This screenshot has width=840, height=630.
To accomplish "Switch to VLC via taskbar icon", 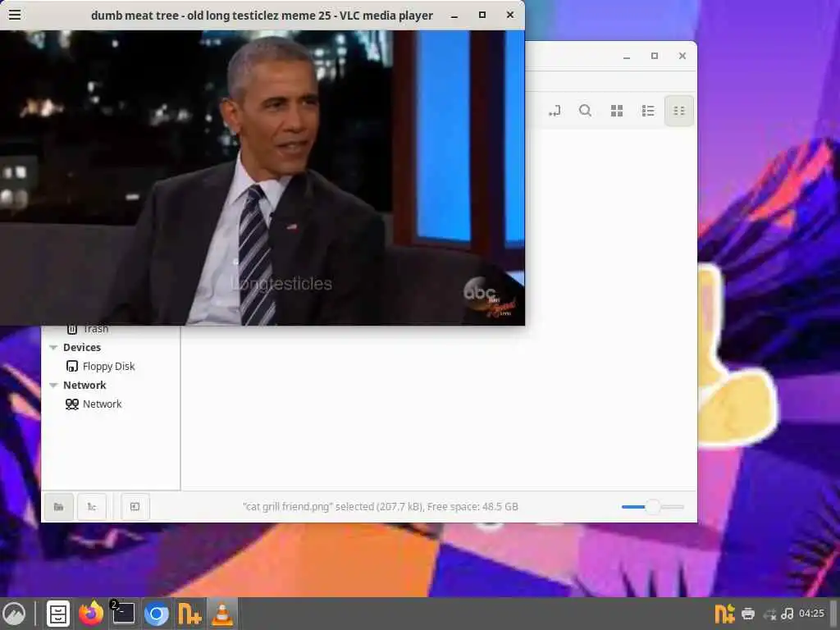I will pos(222,614).
